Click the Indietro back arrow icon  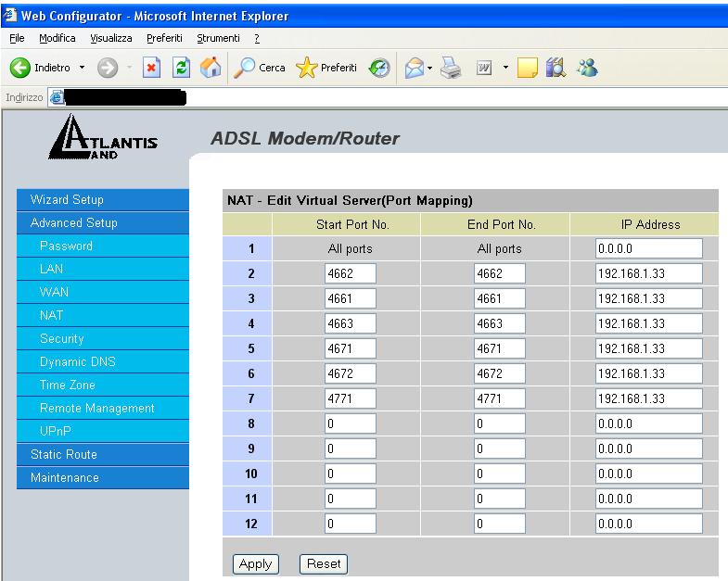pyautogui.click(x=20, y=68)
